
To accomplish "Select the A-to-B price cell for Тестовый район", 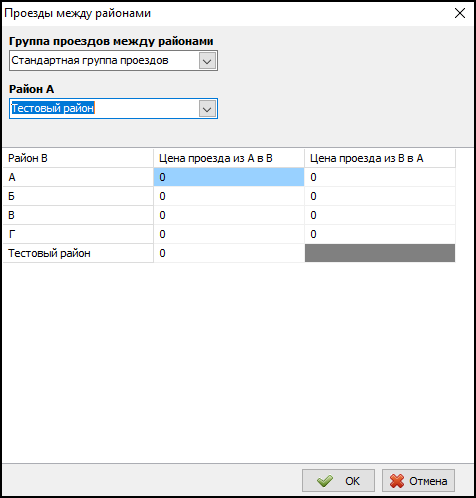I will 229,253.
